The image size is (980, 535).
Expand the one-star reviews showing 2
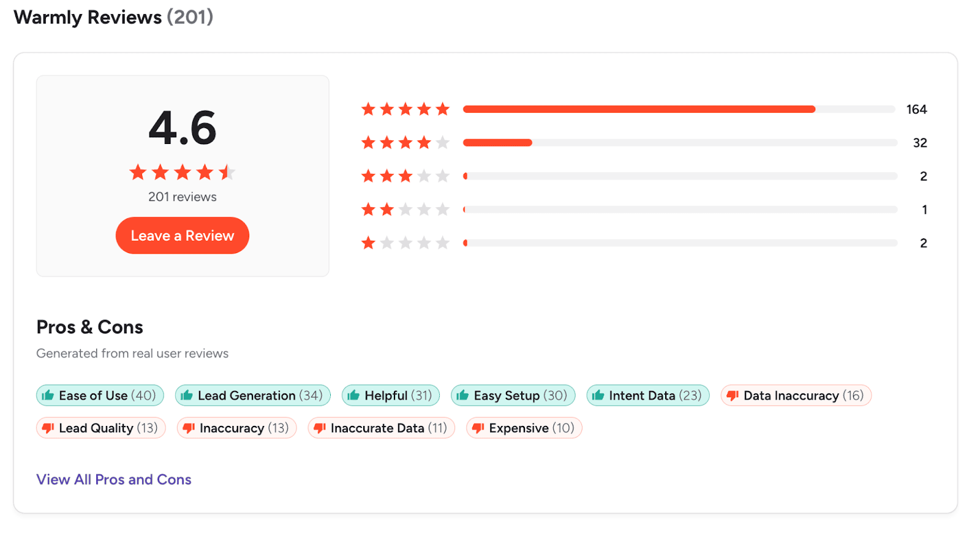[924, 243]
